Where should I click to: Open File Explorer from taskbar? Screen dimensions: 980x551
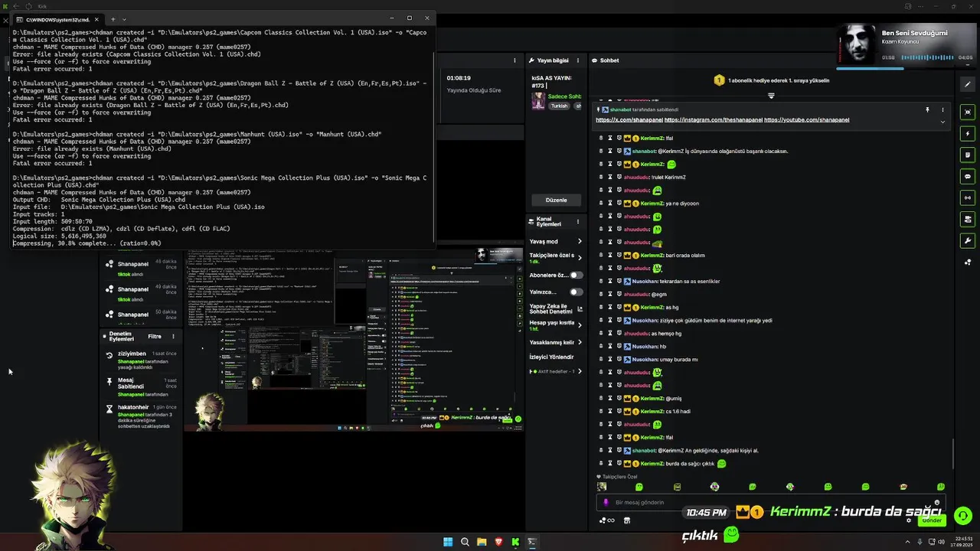(482, 542)
